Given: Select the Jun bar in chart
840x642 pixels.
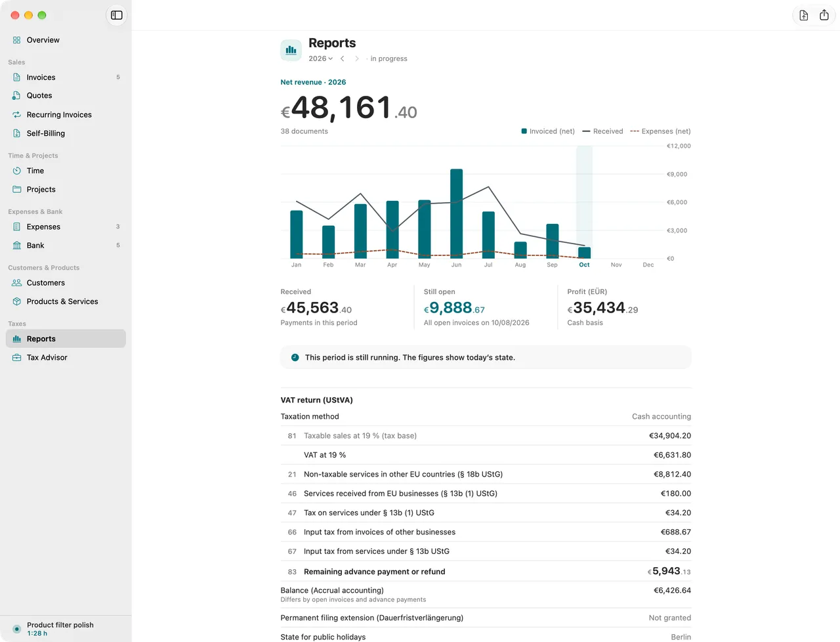Looking at the screenshot, I should click(x=457, y=213).
